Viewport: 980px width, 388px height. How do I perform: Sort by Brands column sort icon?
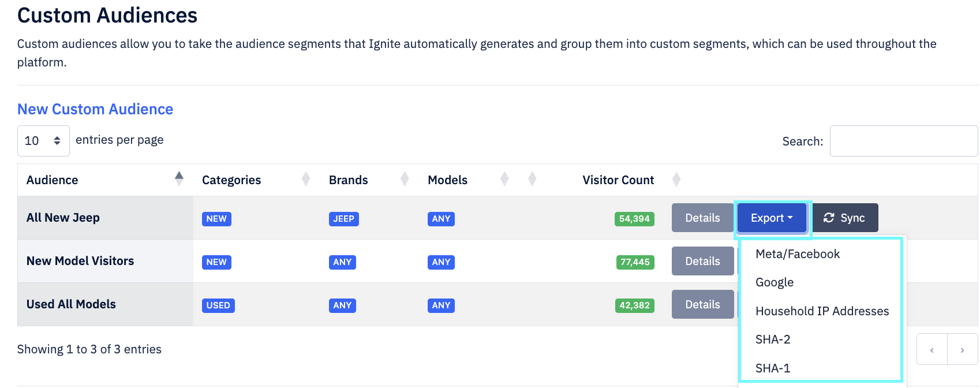pyautogui.click(x=405, y=180)
